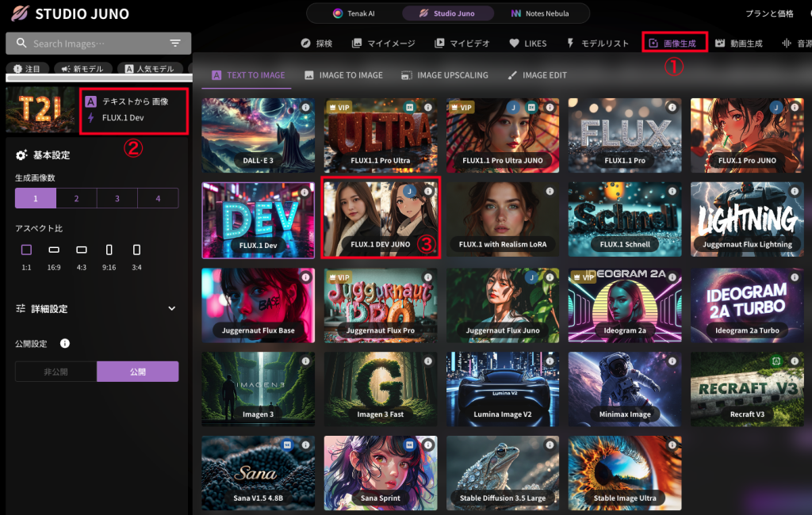Switch to the Notes Nebula app
Screen dimensions: 812x515
click(540, 13)
